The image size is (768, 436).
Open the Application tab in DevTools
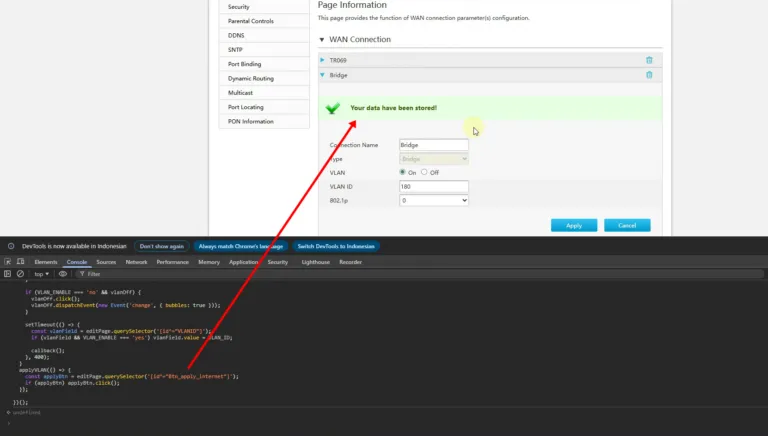[243, 262]
